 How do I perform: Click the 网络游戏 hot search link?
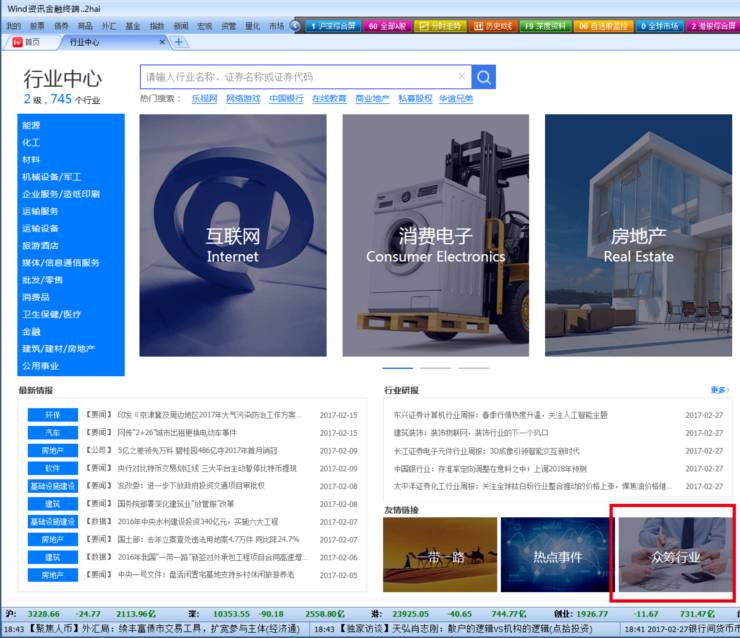point(243,99)
